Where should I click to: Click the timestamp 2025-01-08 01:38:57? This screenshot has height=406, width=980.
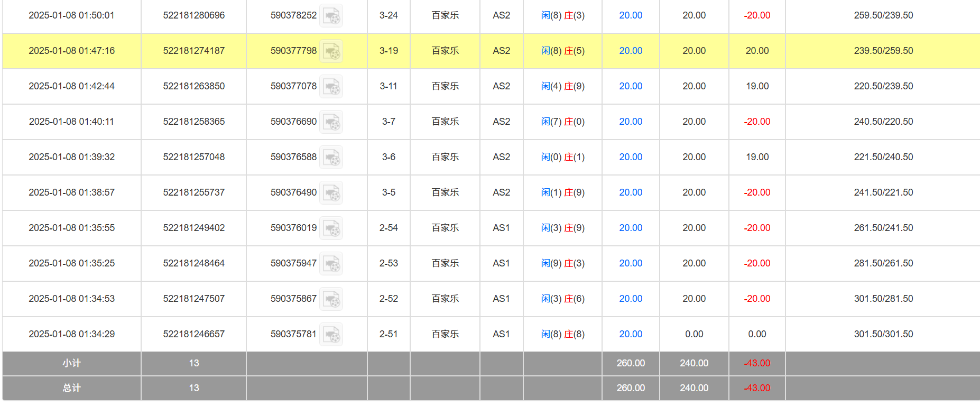[71, 192]
